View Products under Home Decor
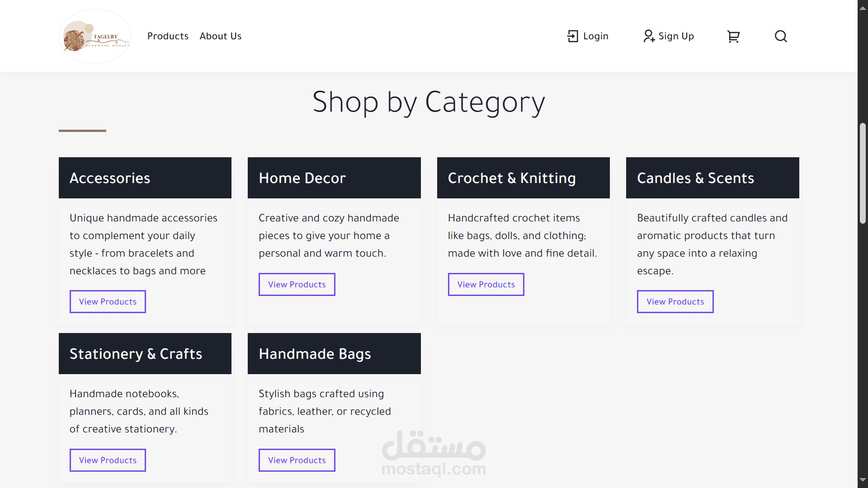The image size is (868, 488). 297,284
